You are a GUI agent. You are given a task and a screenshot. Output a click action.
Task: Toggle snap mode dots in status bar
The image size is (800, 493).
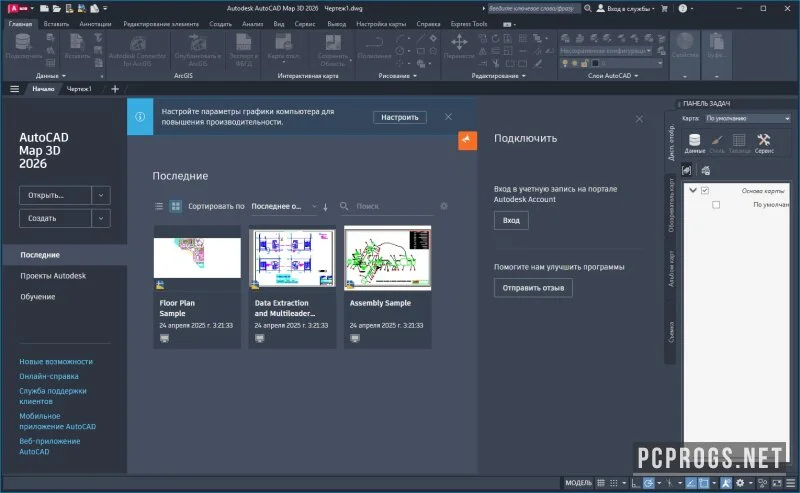pos(614,483)
